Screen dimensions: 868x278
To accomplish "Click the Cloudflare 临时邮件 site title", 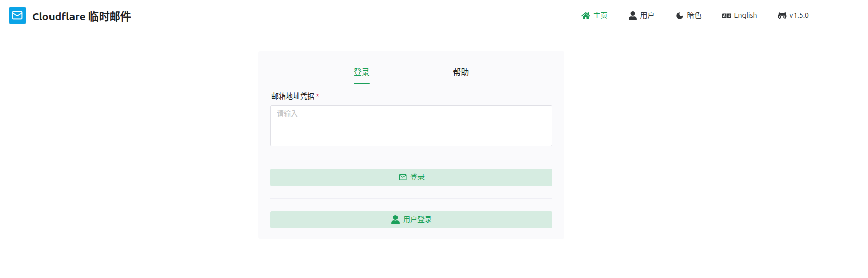I will (82, 16).
